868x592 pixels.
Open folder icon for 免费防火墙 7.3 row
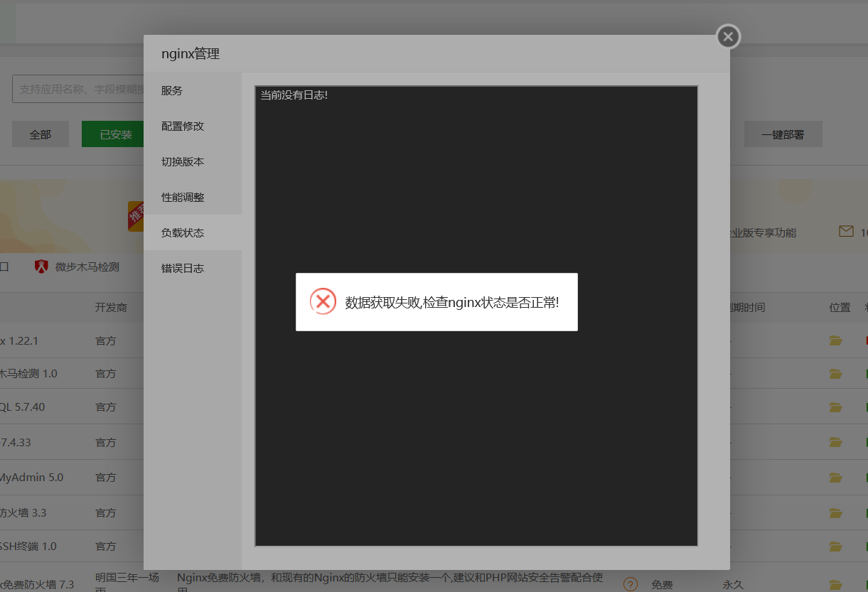click(x=835, y=585)
